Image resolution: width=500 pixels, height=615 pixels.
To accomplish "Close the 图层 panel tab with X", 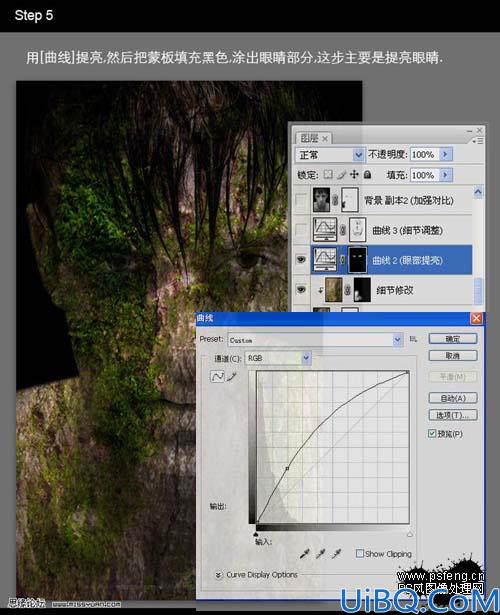I will click(325, 139).
